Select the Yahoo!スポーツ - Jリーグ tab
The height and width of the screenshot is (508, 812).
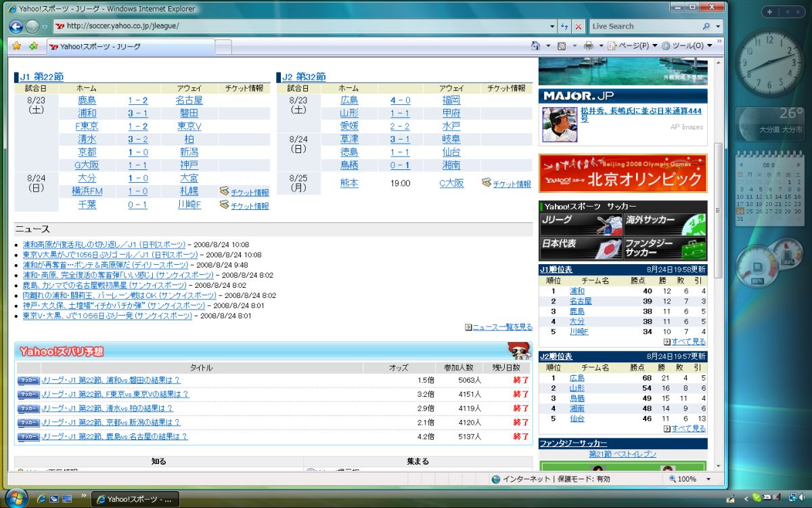(x=130, y=47)
